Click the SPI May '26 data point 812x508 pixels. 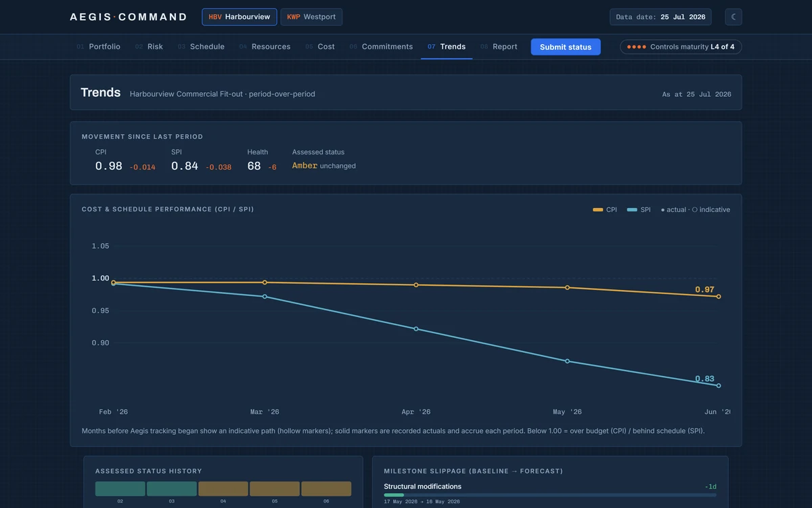567,361
